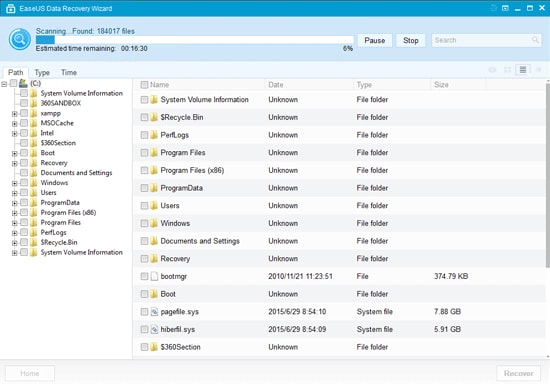The width and height of the screenshot is (550, 385).
Task: Click the pagefile.sys system file icon
Action: point(154,312)
